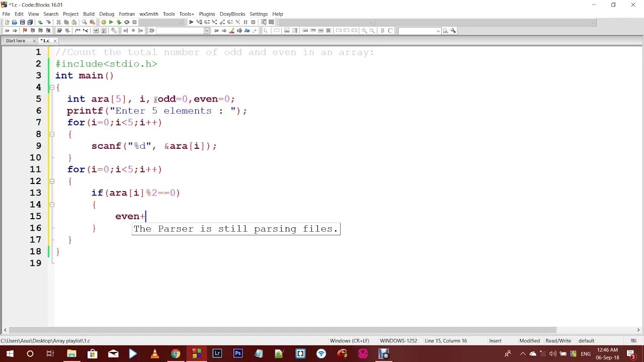Open VLC player from taskbar
644x362 pixels.
[154, 354]
